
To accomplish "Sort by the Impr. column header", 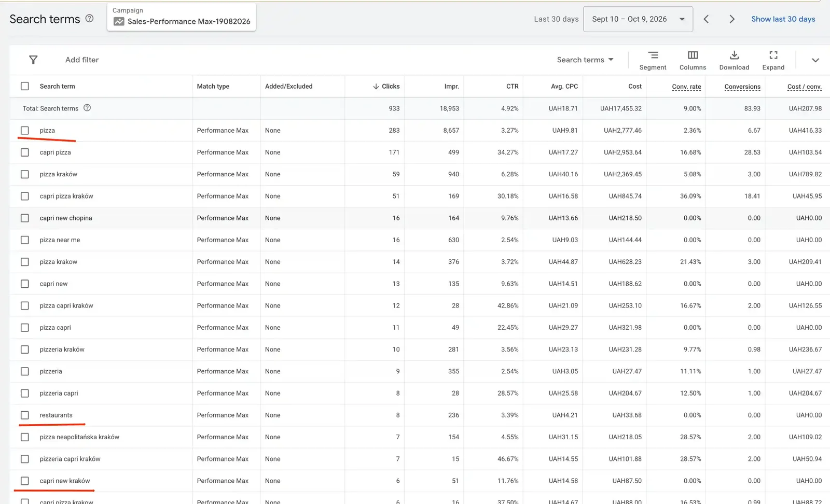I will [452, 86].
